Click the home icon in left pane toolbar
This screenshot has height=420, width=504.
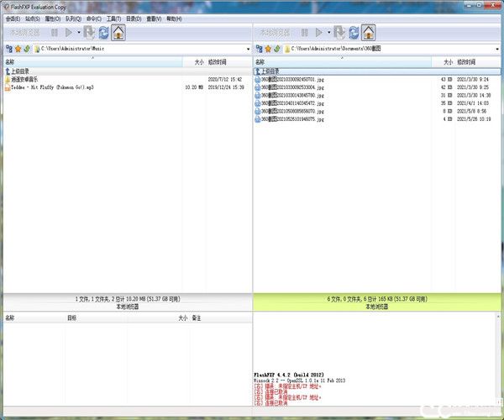118,33
